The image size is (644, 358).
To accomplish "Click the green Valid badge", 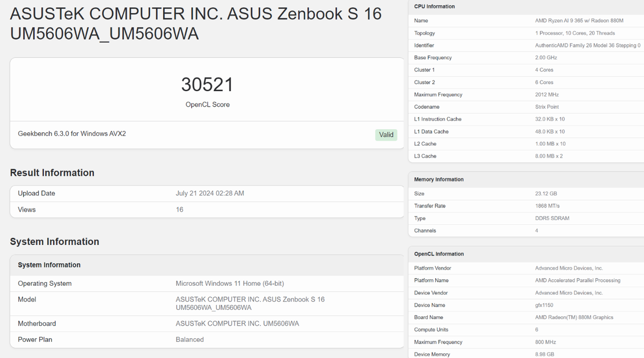I will click(386, 135).
